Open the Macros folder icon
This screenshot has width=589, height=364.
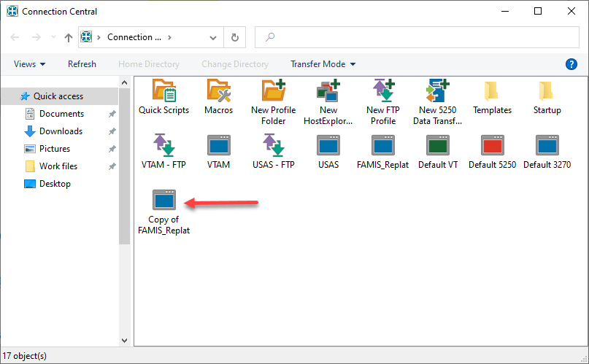(x=219, y=90)
